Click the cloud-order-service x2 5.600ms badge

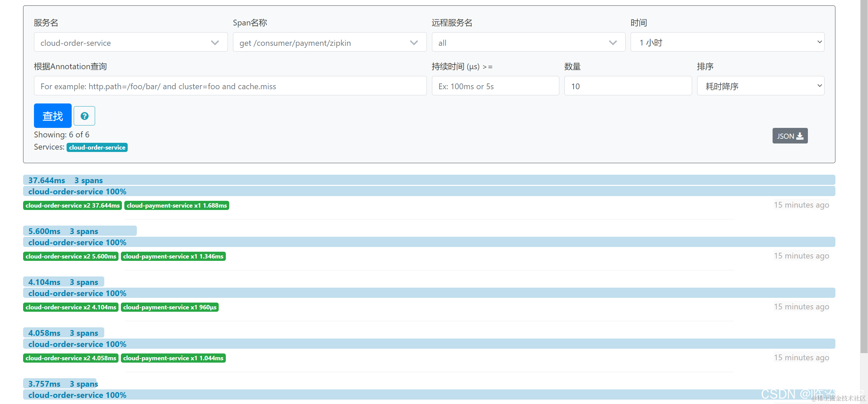pyautogui.click(x=71, y=256)
